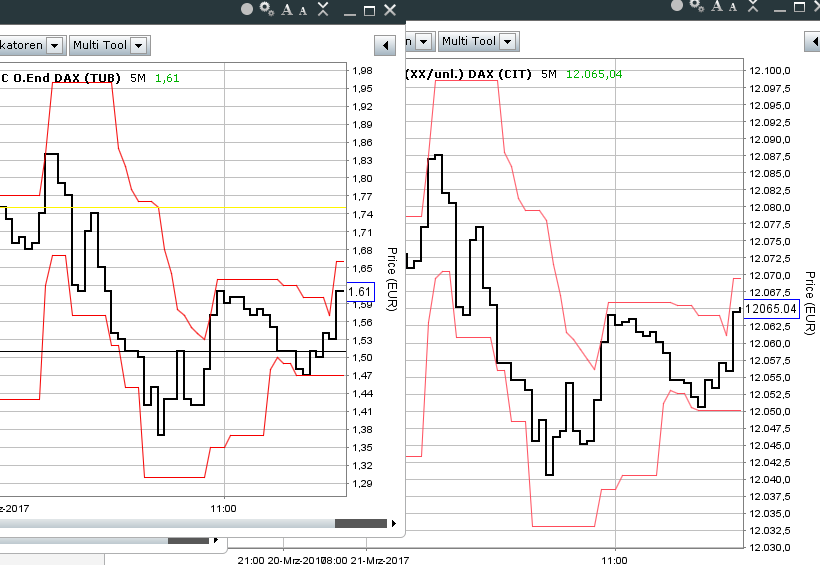Minimize the CIT chart window

[780, 9]
